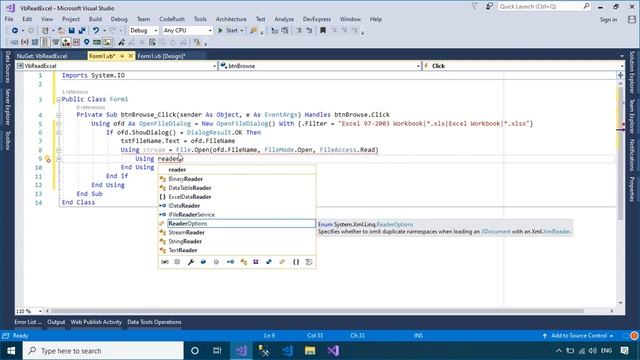
Task: Open the Error List panel tab
Action: [x=28, y=322]
